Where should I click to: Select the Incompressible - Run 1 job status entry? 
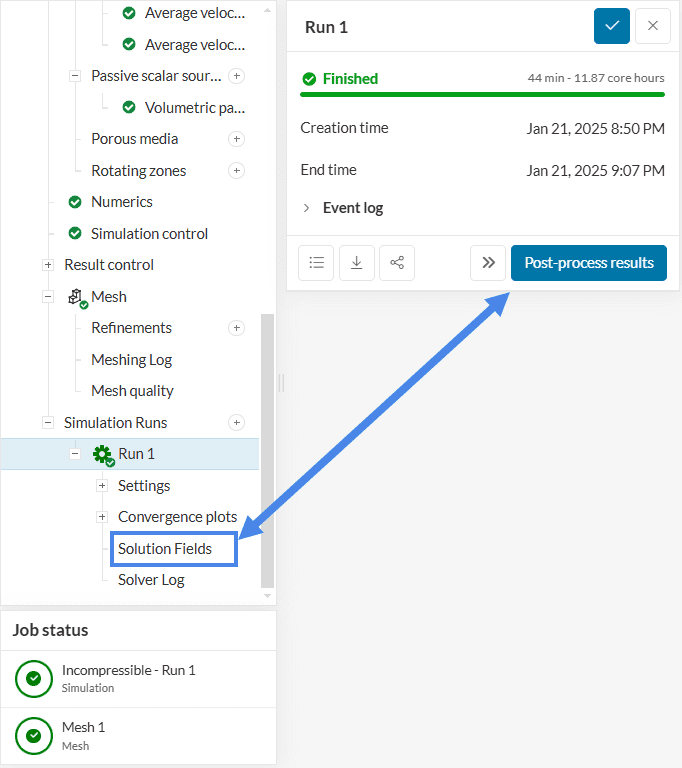pyautogui.click(x=128, y=678)
